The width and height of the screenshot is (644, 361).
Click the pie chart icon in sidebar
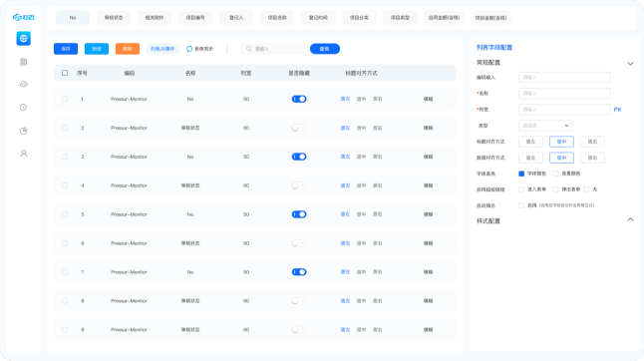[x=23, y=131]
